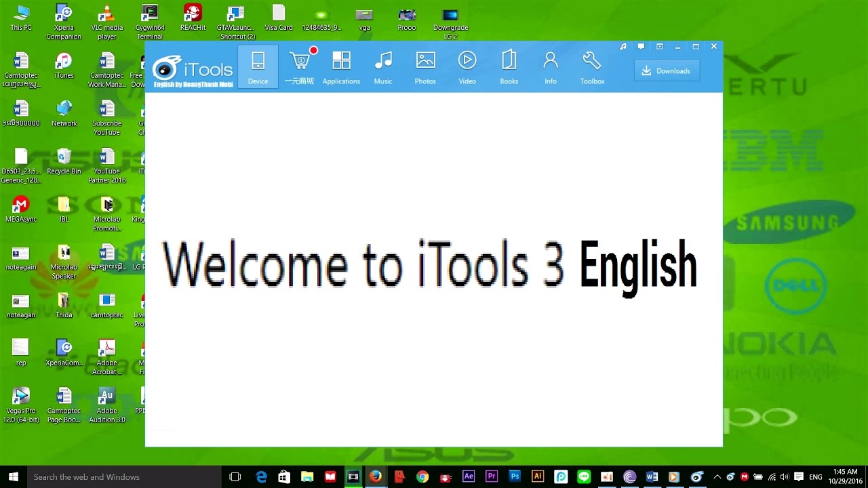Open the Info tab

click(x=551, y=66)
